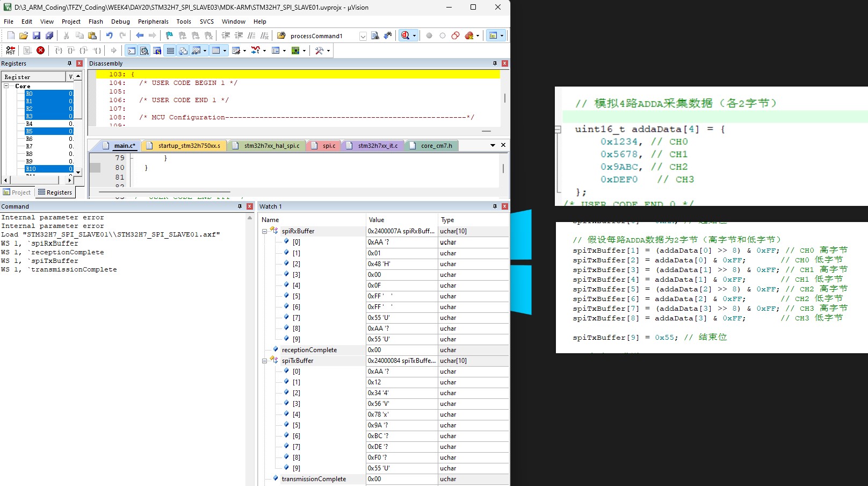The width and height of the screenshot is (868, 486).
Task: Close the Command panel
Action: pyautogui.click(x=250, y=206)
